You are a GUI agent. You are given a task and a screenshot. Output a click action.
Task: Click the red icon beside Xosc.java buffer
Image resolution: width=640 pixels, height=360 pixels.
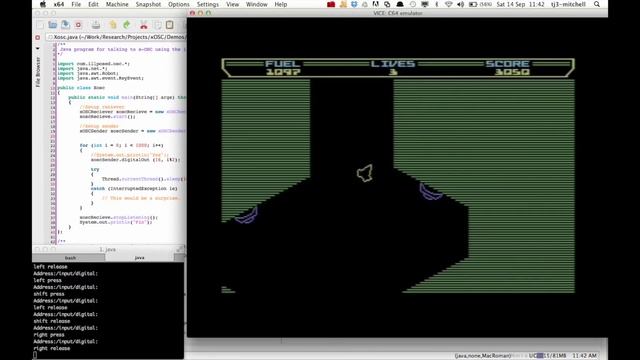(38, 37)
